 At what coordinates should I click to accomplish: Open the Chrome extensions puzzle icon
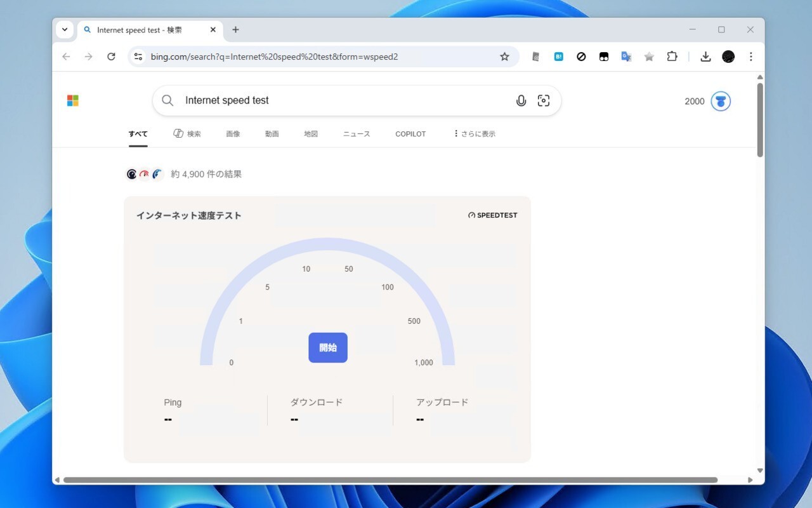(x=672, y=57)
